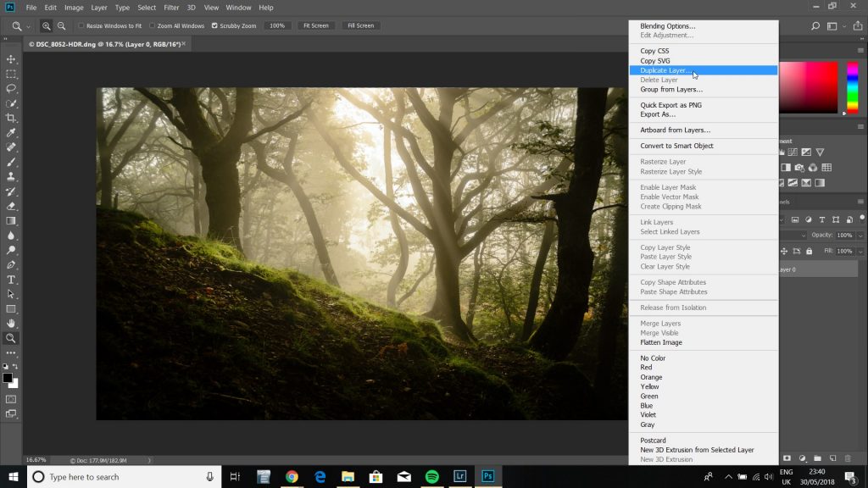Open the Hand tool
Viewport: 868px width, 488px height.
[11, 323]
